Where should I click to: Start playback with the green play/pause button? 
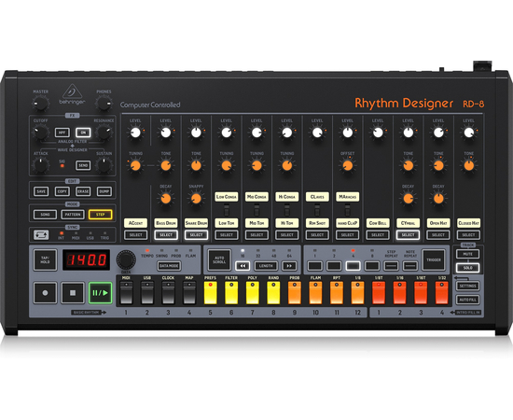pos(100,293)
